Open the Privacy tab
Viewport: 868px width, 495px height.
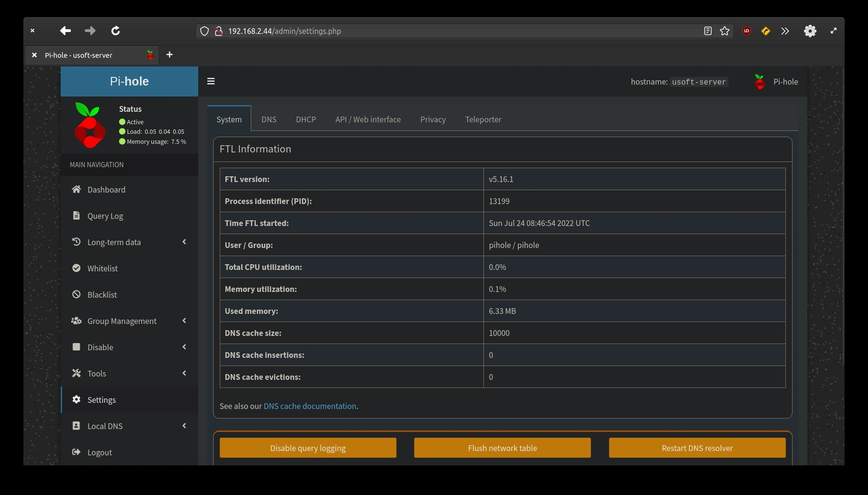click(x=433, y=119)
